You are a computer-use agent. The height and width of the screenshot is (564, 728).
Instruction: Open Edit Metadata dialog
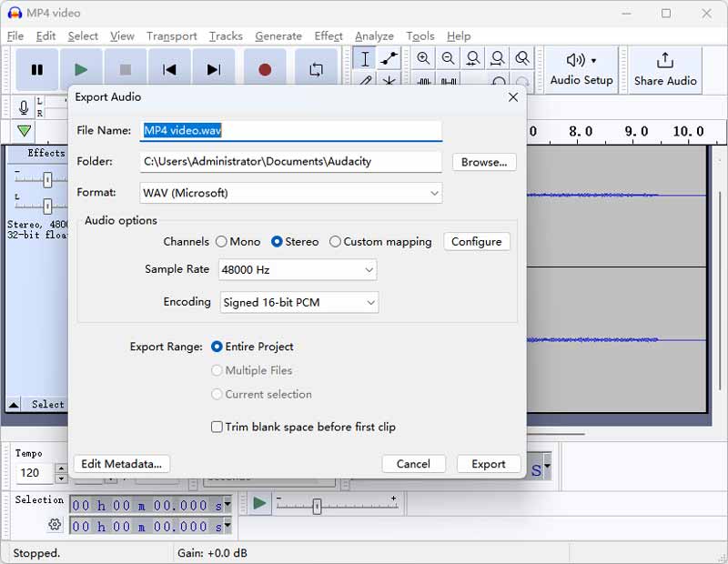point(121,463)
